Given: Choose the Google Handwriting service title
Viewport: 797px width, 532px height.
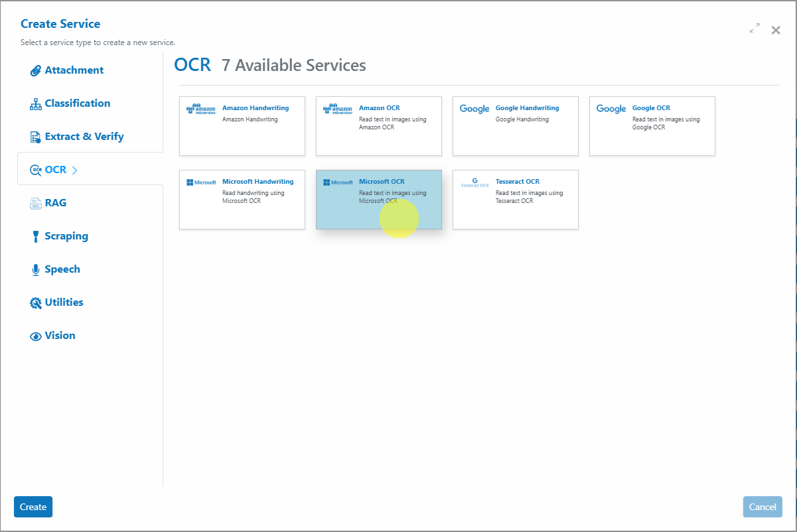Looking at the screenshot, I should [528, 108].
